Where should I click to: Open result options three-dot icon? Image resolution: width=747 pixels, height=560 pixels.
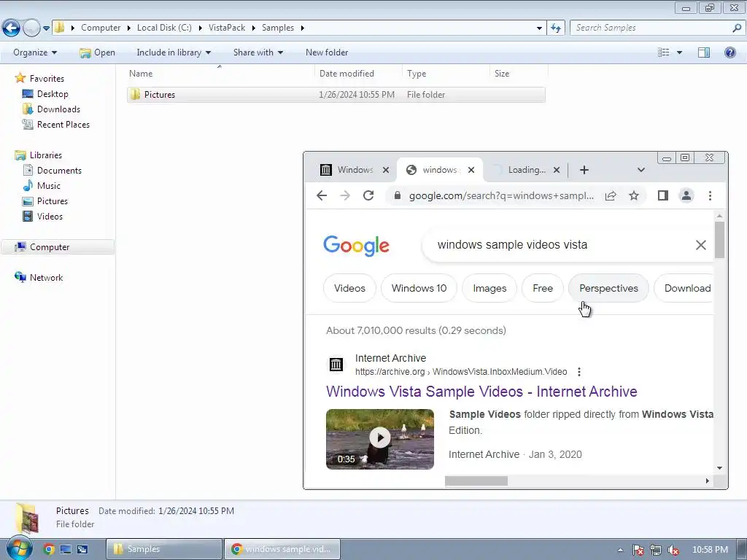point(578,372)
